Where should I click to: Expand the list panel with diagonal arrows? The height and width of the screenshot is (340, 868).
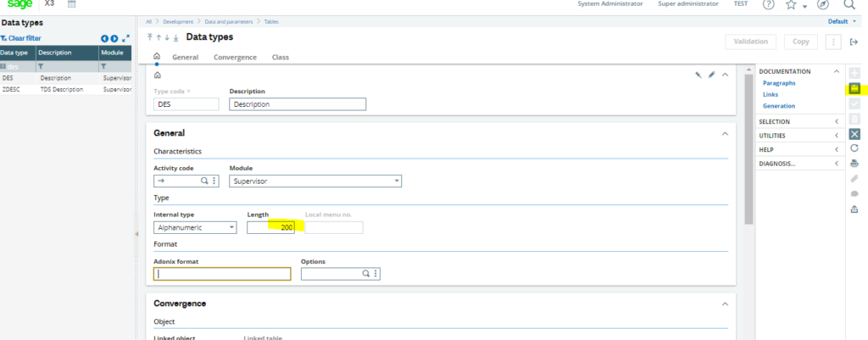coord(126,38)
